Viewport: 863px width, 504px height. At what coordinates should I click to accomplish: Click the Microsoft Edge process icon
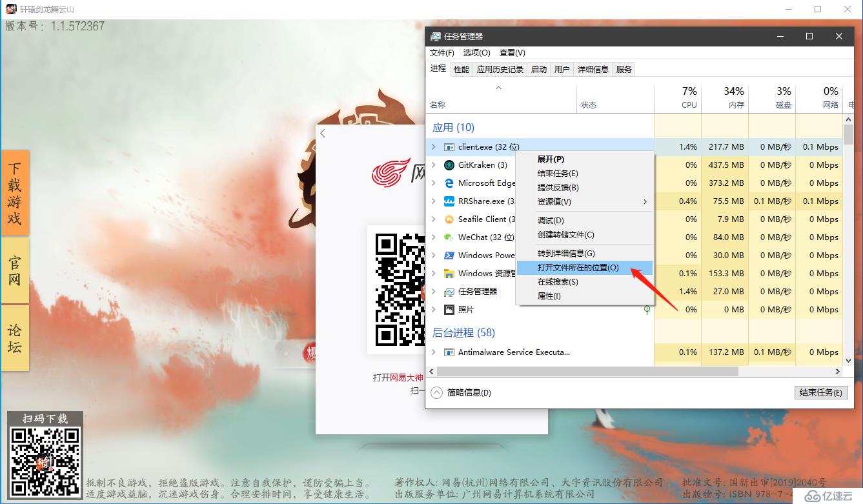click(x=449, y=183)
